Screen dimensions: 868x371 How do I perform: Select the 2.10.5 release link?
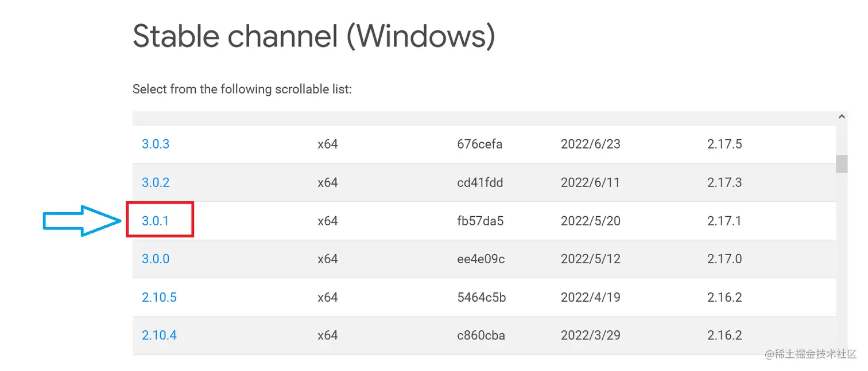159,298
